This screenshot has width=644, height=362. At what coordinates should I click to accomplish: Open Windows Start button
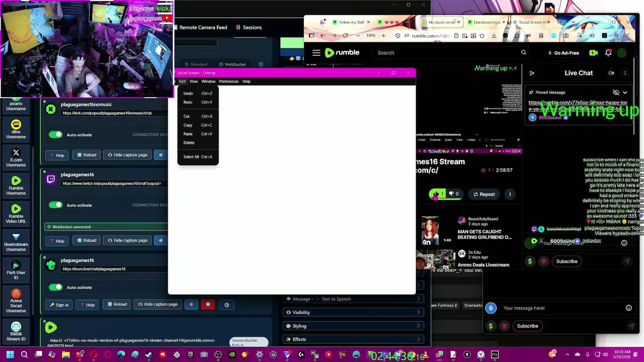pyautogui.click(x=10, y=355)
